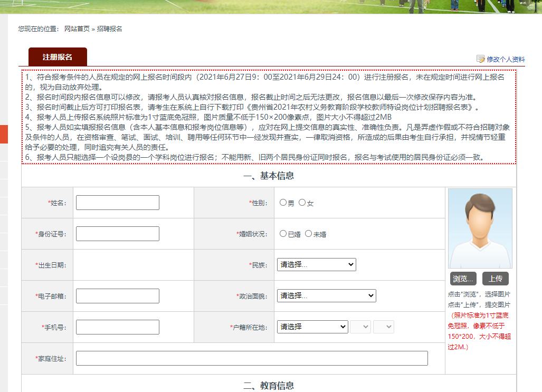Click into the 身份证号 input box
This screenshot has height=392, width=542.
pyautogui.click(x=118, y=234)
